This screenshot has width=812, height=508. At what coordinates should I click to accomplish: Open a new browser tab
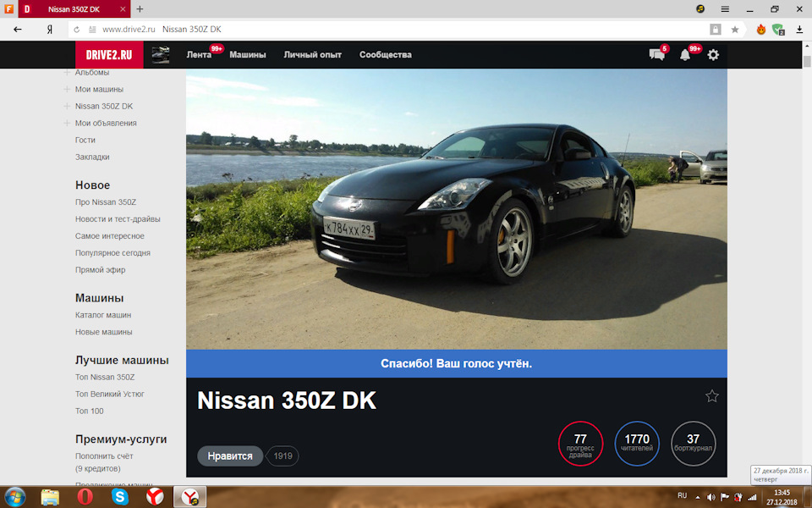pos(140,8)
